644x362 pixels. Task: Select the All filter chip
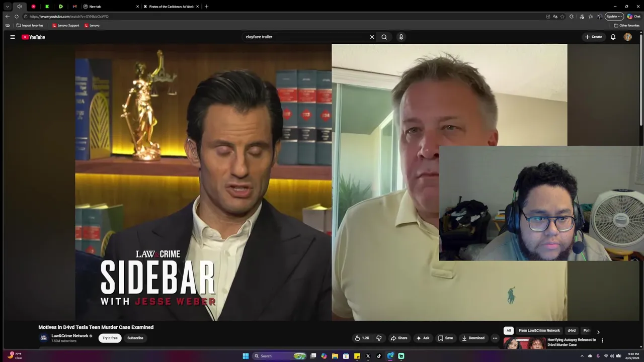point(509,330)
